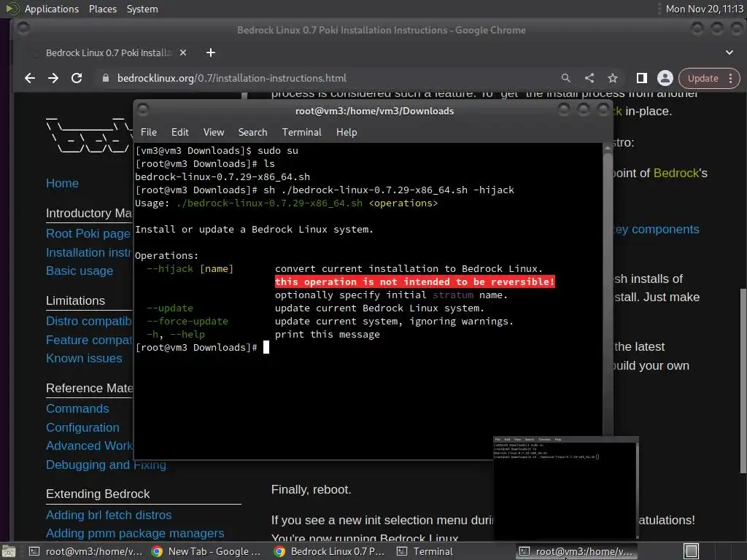Click the show desktop icon in taskbar

point(9,551)
